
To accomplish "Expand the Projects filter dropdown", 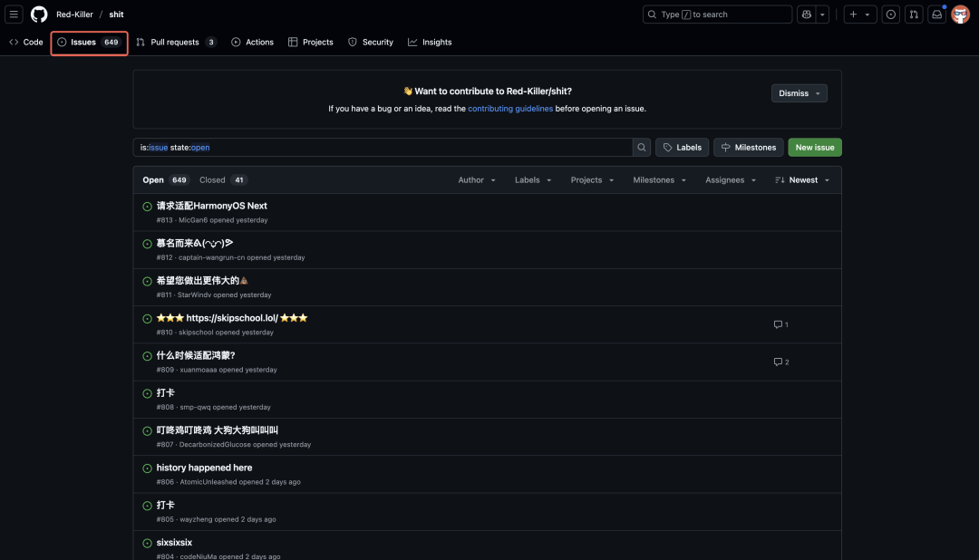I will 593,179.
